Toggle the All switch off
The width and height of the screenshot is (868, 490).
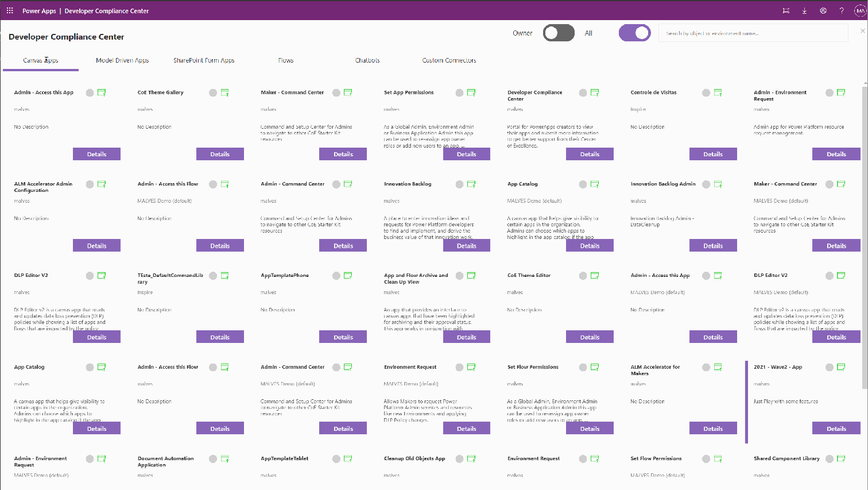click(x=634, y=33)
